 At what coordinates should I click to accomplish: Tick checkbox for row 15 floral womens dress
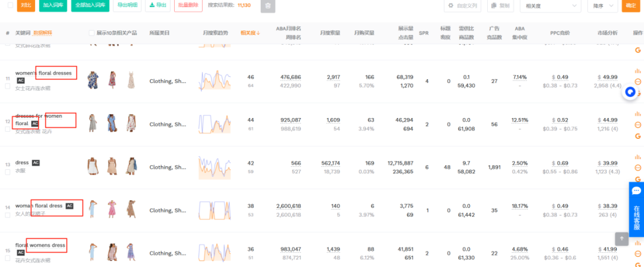tap(7, 258)
